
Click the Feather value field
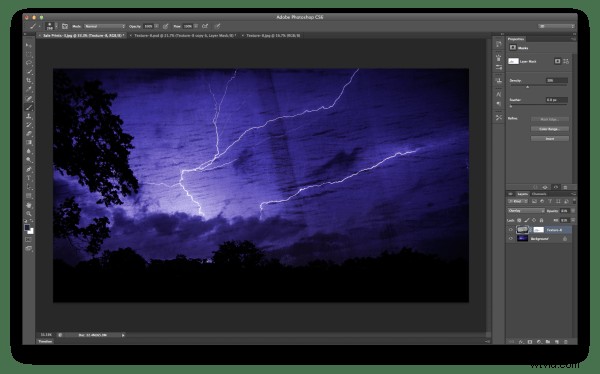(556, 100)
